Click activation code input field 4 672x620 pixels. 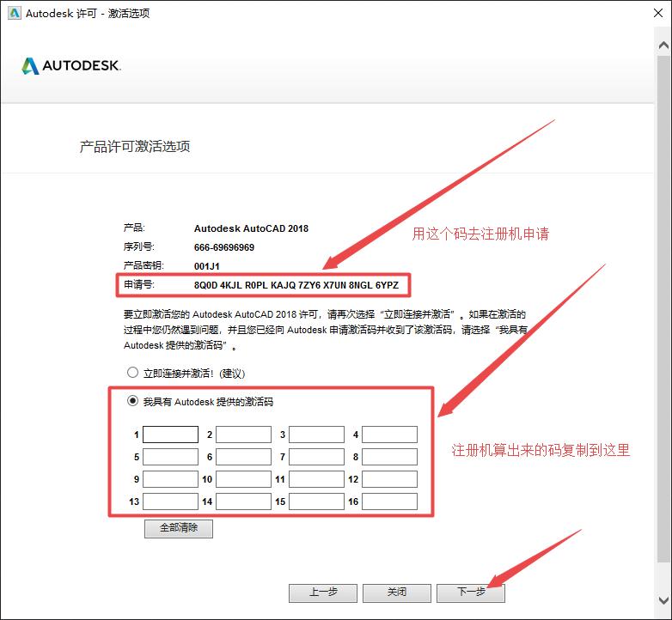[389, 435]
